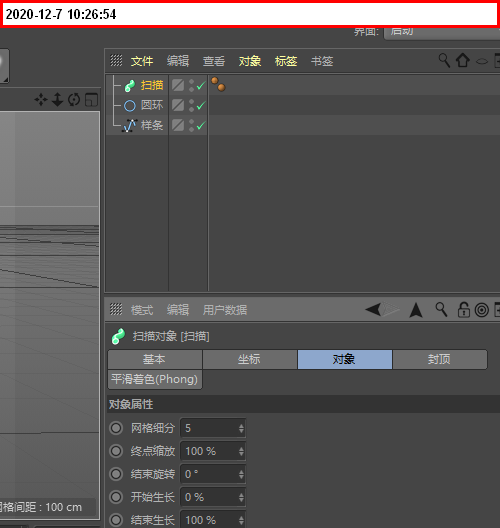Click the keyframe circle for 终点缩放
The image size is (500, 528).
(x=116, y=451)
